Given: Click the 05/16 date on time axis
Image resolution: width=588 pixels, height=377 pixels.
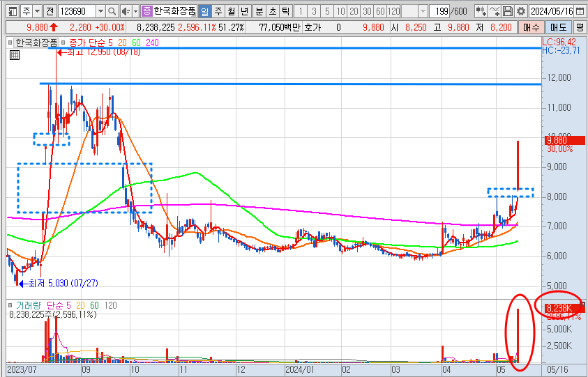Looking at the screenshot, I should click(557, 370).
